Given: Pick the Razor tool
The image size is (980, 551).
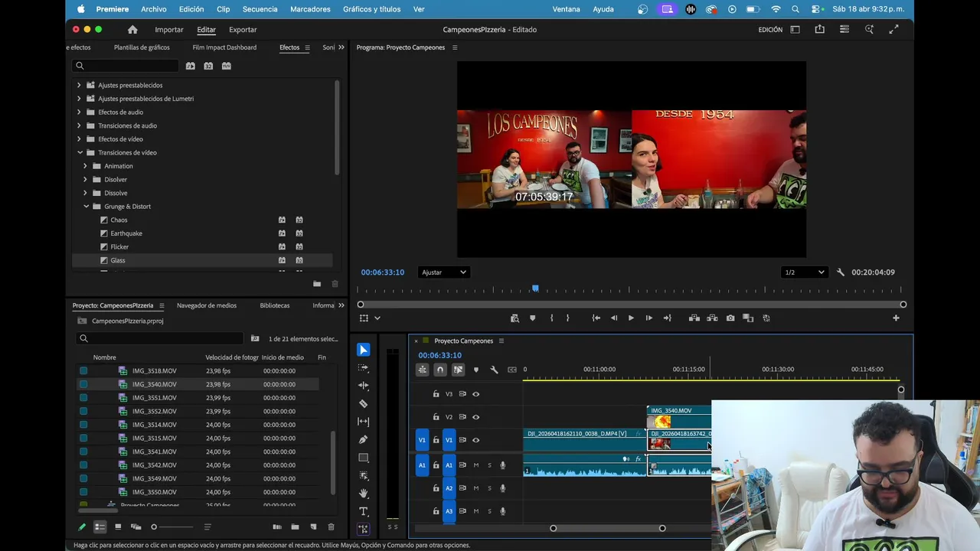Looking at the screenshot, I should coord(364,403).
